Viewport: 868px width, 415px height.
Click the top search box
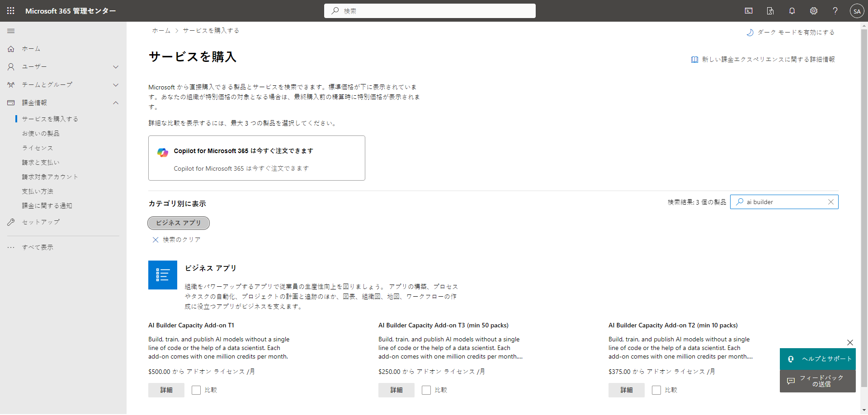pyautogui.click(x=430, y=11)
